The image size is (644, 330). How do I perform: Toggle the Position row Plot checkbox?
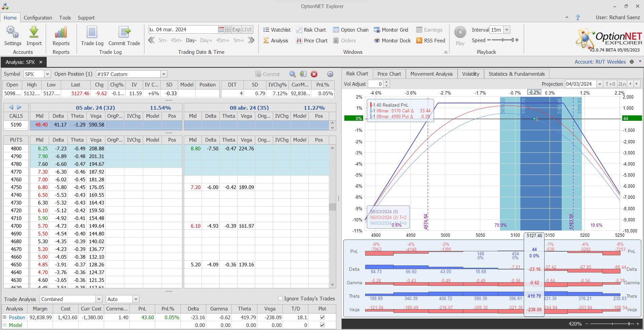tap(322, 317)
